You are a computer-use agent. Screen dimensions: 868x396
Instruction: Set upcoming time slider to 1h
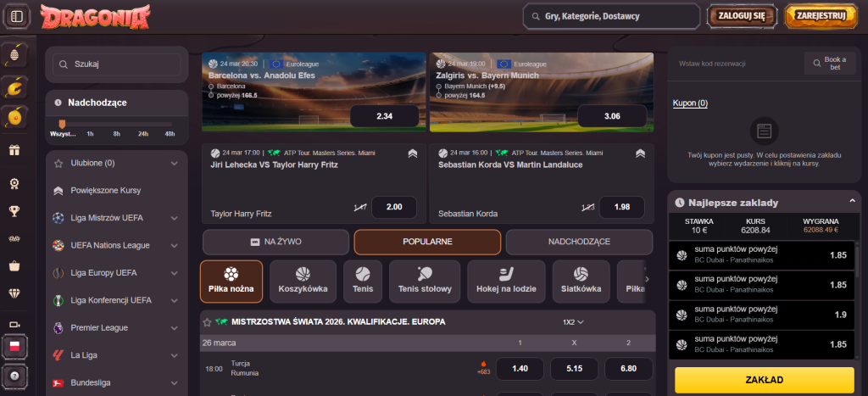90,134
